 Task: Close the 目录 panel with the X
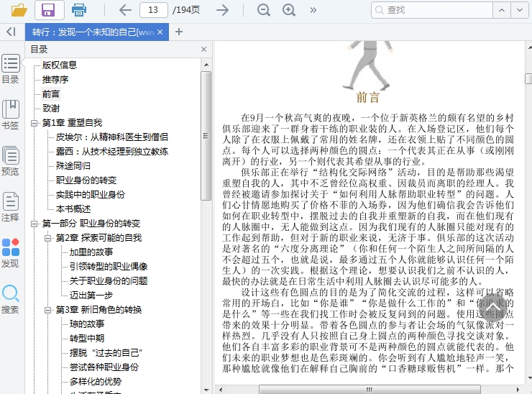(x=203, y=50)
